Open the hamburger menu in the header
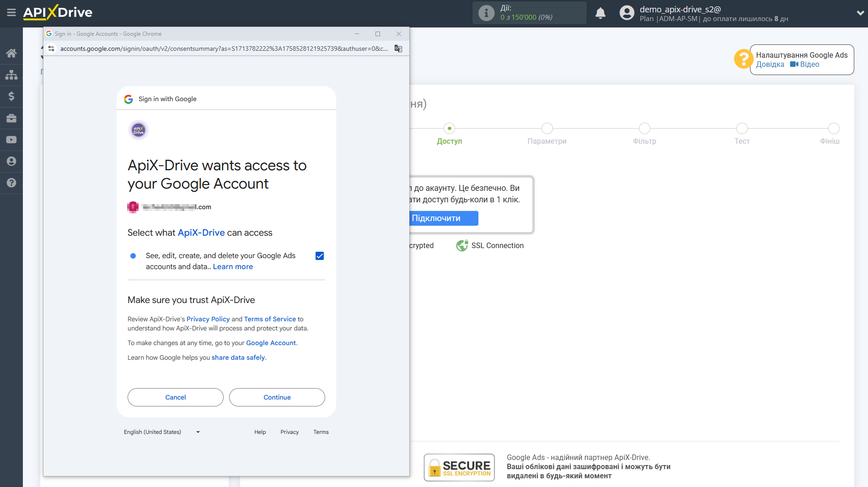This screenshot has width=868, height=487. (11, 12)
